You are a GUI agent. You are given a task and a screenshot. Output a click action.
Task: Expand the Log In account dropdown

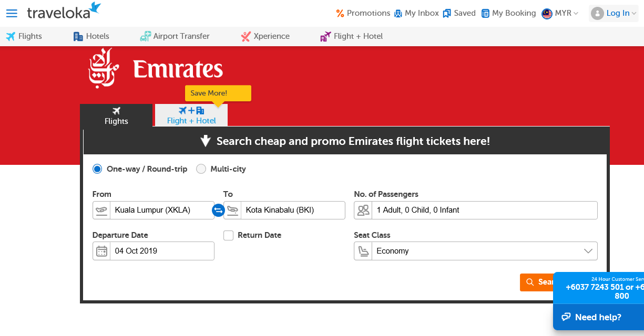614,13
